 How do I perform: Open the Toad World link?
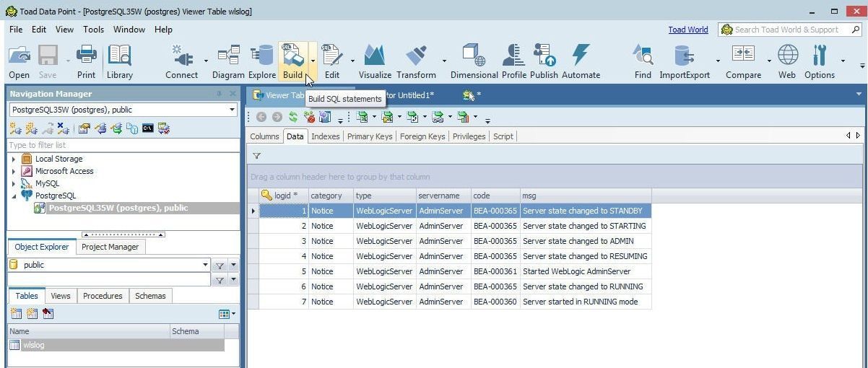pos(687,30)
